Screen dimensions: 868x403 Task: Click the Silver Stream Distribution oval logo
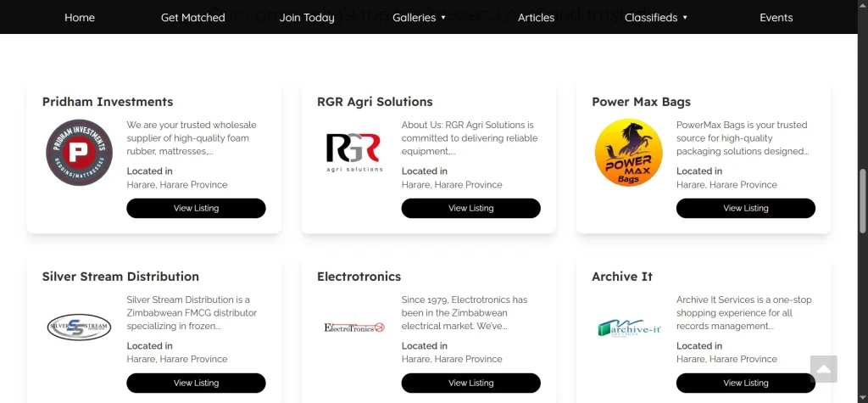click(x=79, y=327)
